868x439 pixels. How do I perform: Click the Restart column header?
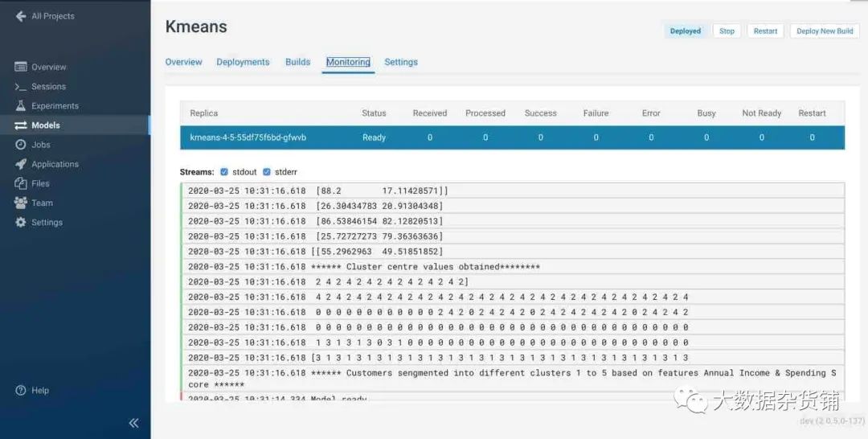coord(812,113)
